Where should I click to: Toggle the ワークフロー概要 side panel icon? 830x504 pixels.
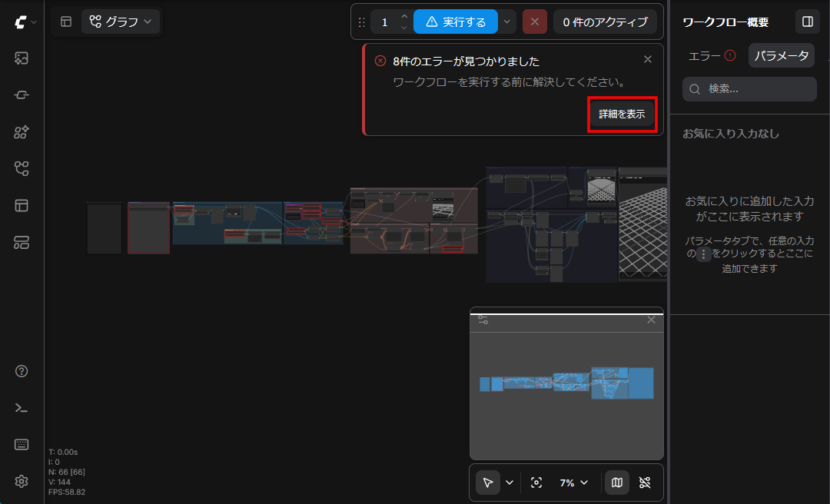(x=807, y=22)
